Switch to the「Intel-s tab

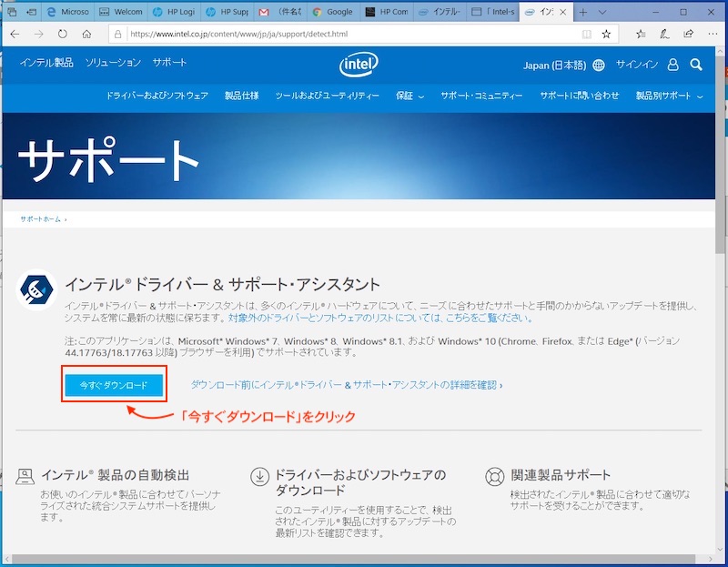[492, 12]
